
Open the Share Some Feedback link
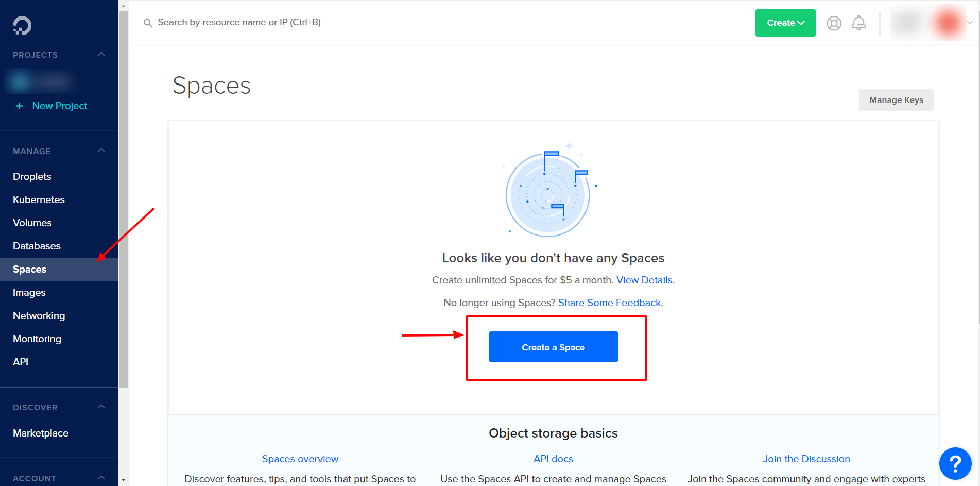(x=609, y=303)
